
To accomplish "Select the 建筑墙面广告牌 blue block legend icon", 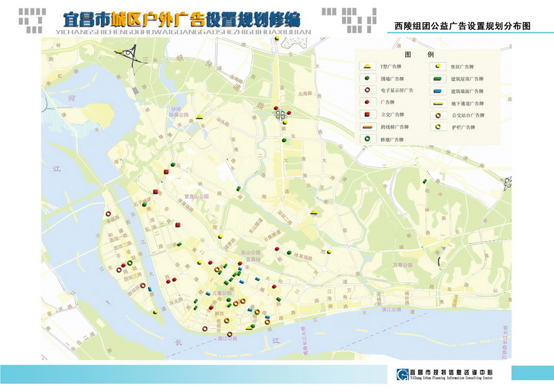I will tap(438, 91).
